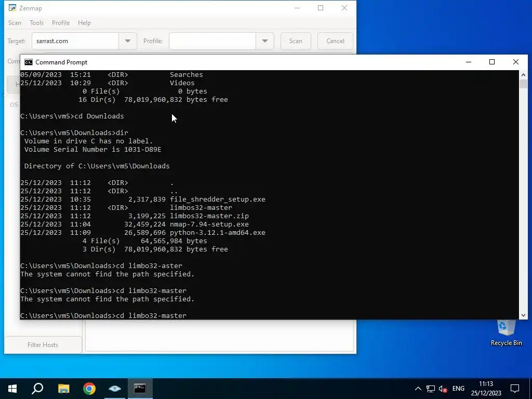Image resolution: width=532 pixels, height=399 pixels.
Task: Close the Zenmap window
Action: (344, 8)
